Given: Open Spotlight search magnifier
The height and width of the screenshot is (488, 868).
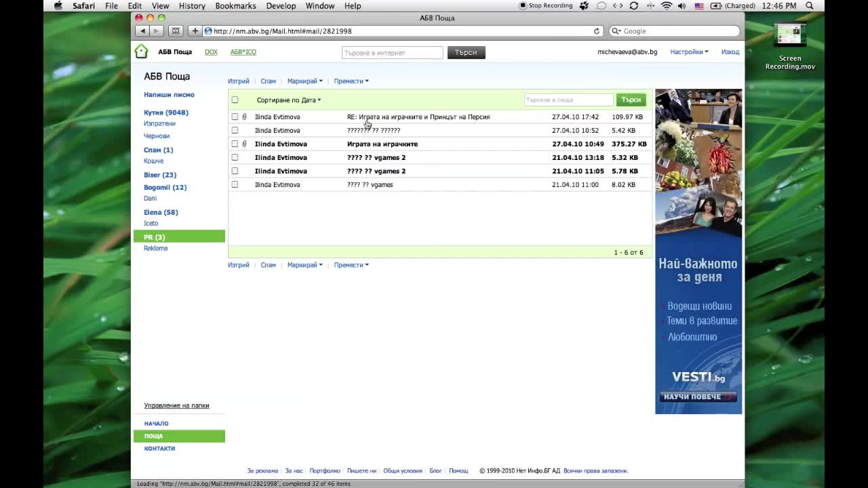Looking at the screenshot, I should (810, 5).
